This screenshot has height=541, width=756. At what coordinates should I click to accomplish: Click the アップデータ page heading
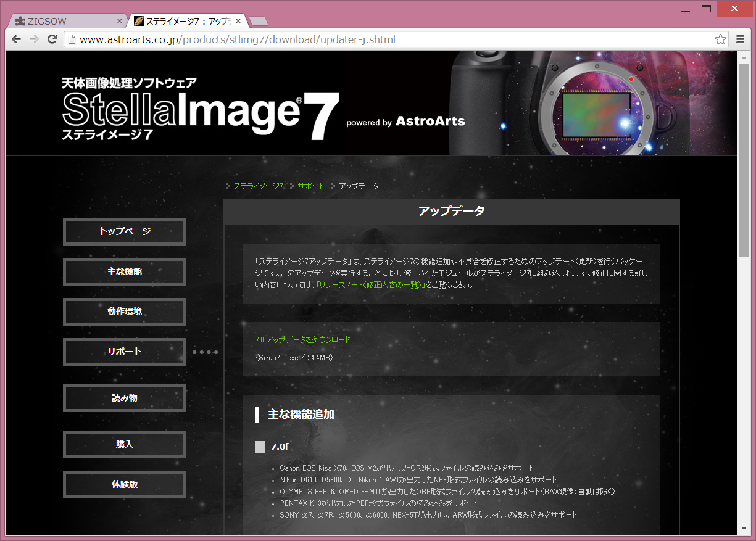[451, 211]
